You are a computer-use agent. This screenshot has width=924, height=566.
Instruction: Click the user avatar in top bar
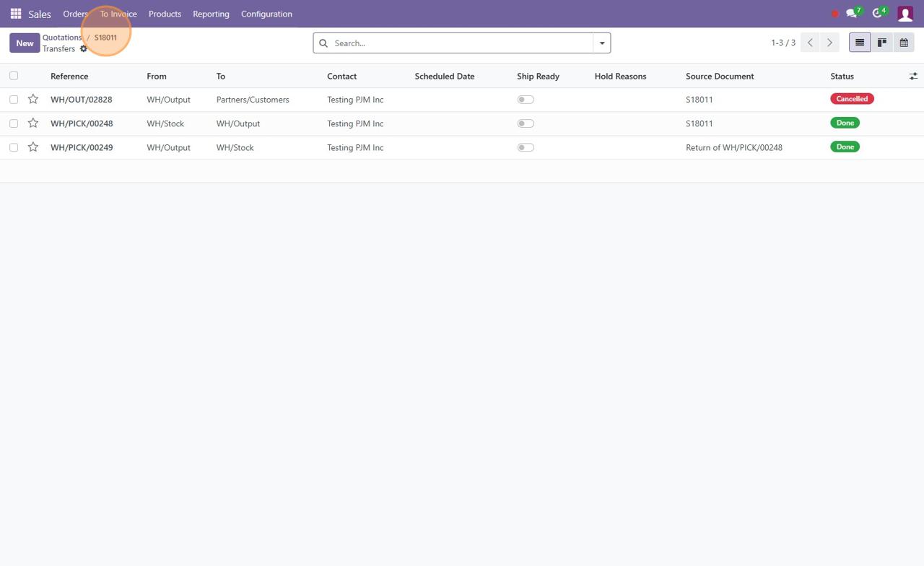[905, 14]
